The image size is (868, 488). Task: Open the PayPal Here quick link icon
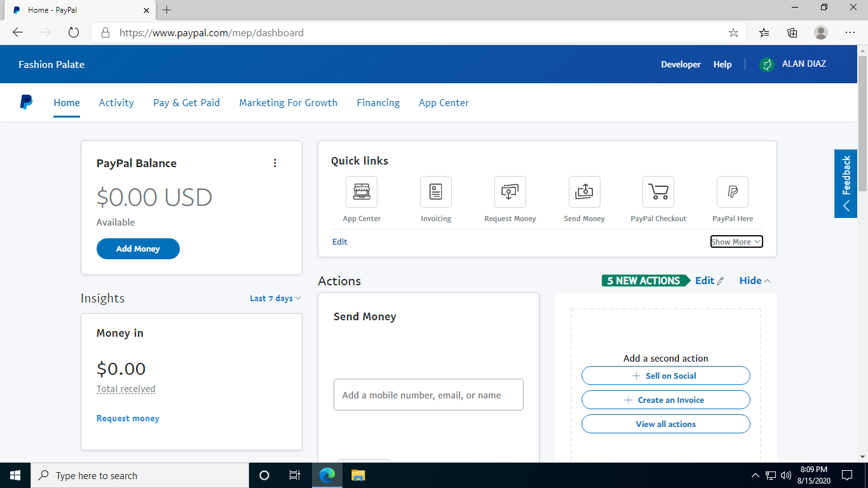pos(733,192)
